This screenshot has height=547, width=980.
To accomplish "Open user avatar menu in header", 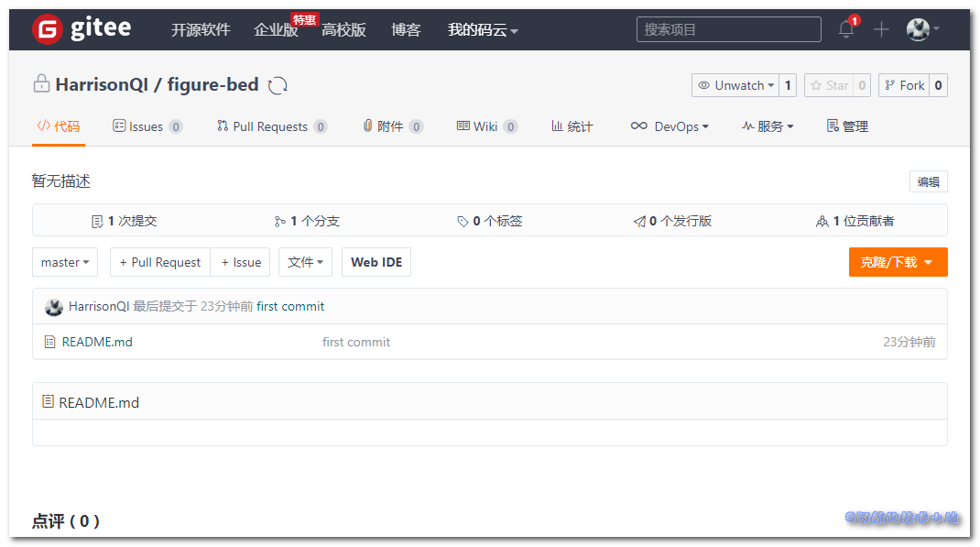I will tap(921, 29).
